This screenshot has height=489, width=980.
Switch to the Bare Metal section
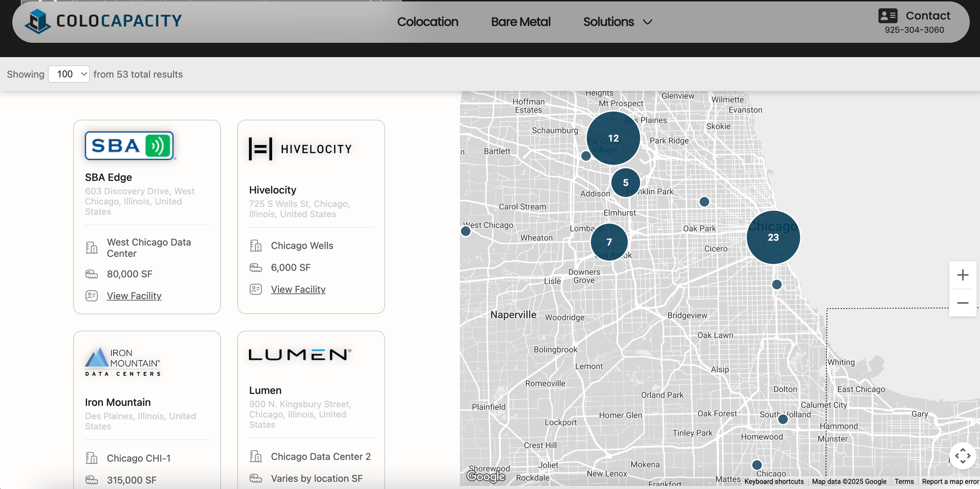520,22
